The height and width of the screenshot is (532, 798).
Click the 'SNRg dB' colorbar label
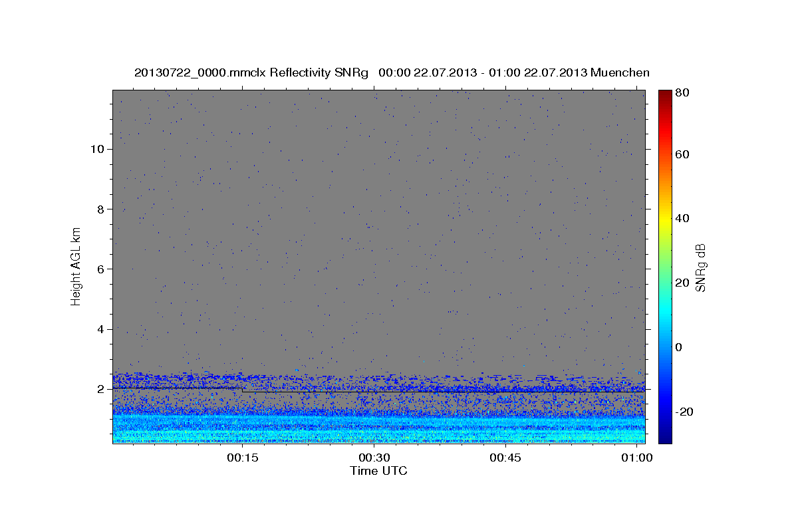coord(700,268)
